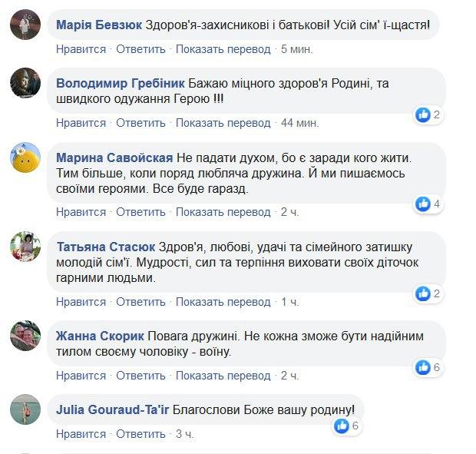The height and width of the screenshot is (454, 476).
Task: Like Julia Gouraud-Ta'ir's comment via Нравится
Action: (x=81, y=434)
